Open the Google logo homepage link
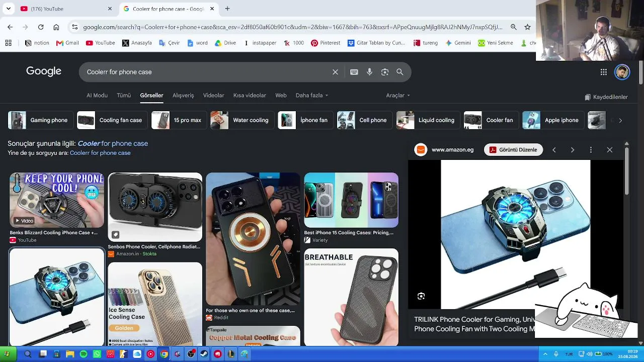This screenshot has height=362, width=644. coord(44,71)
